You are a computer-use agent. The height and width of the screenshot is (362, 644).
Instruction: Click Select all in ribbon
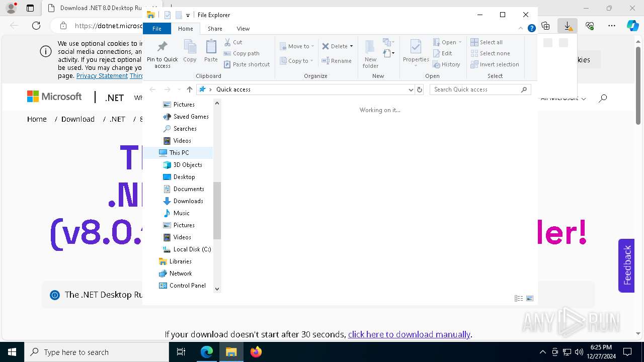[487, 42]
